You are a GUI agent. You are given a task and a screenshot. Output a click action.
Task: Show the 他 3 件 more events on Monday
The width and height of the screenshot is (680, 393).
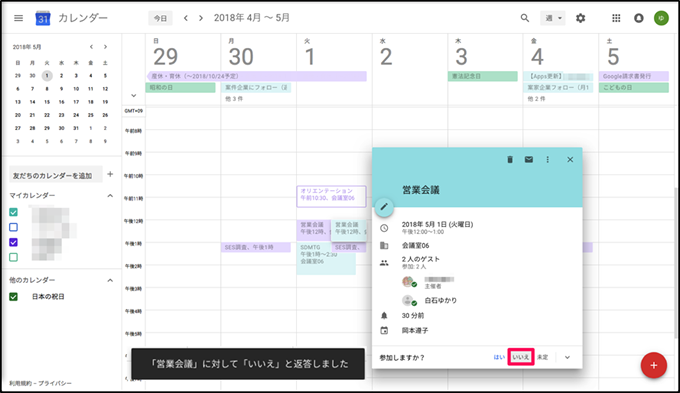tap(234, 99)
